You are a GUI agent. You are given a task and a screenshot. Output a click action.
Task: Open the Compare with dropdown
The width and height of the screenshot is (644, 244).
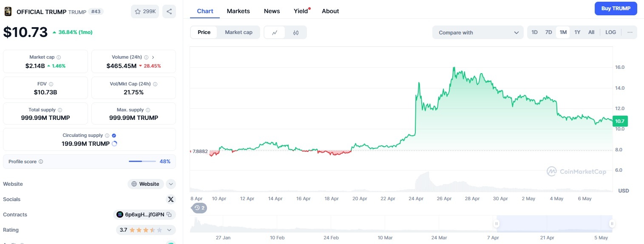tap(478, 32)
